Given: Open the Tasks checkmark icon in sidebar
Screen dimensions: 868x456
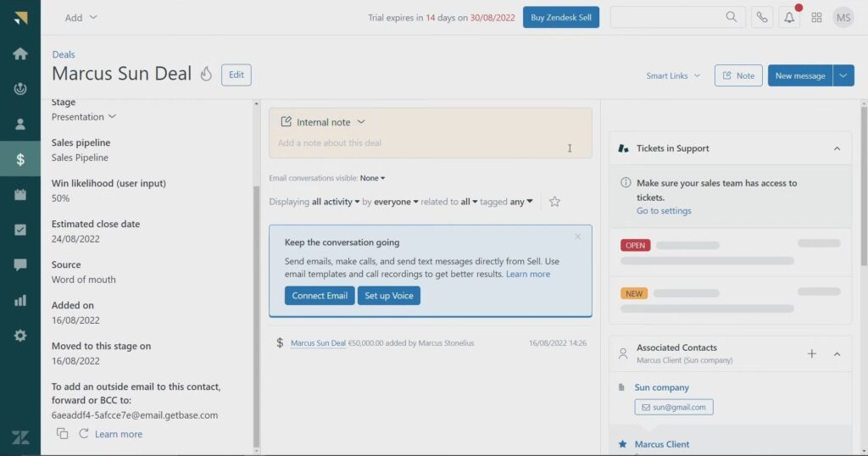Looking at the screenshot, I should point(20,230).
